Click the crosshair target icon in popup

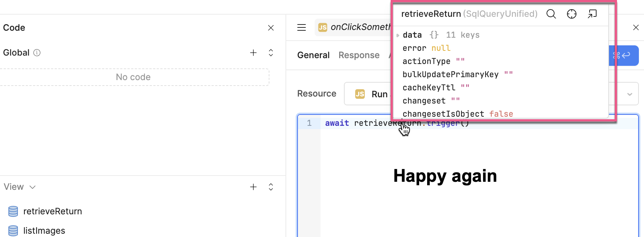click(x=571, y=14)
